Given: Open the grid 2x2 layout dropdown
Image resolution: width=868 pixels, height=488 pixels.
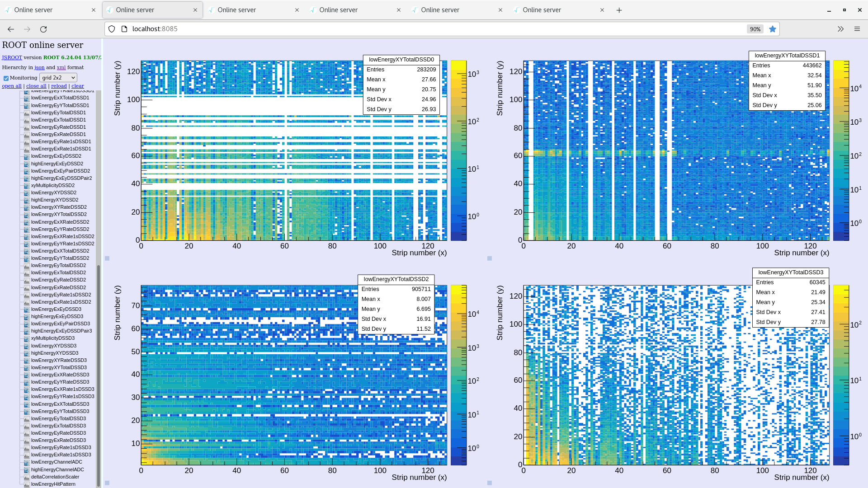Looking at the screenshot, I should click(58, 77).
